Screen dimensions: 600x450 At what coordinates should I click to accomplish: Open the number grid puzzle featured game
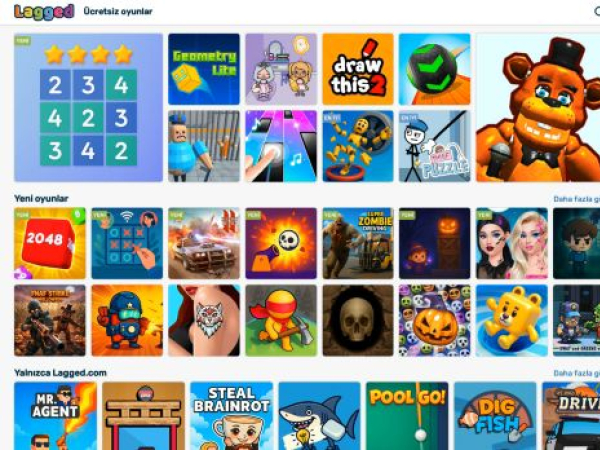88,108
